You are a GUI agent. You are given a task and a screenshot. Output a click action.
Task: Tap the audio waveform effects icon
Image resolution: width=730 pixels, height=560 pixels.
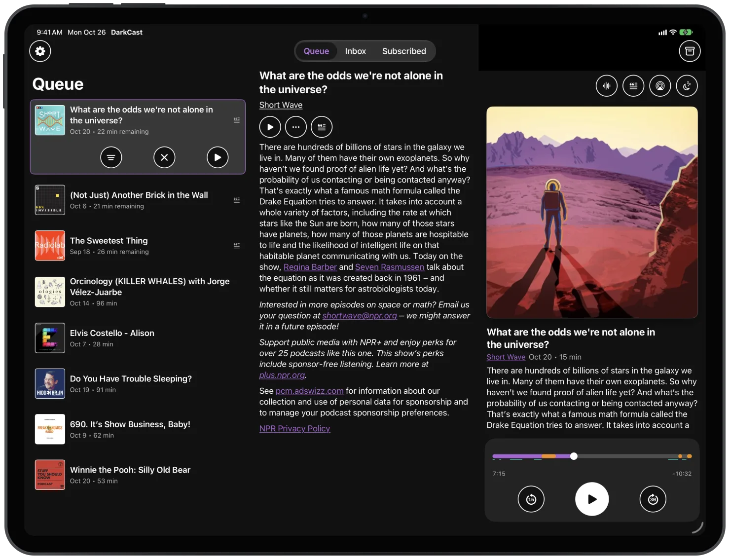tap(607, 86)
